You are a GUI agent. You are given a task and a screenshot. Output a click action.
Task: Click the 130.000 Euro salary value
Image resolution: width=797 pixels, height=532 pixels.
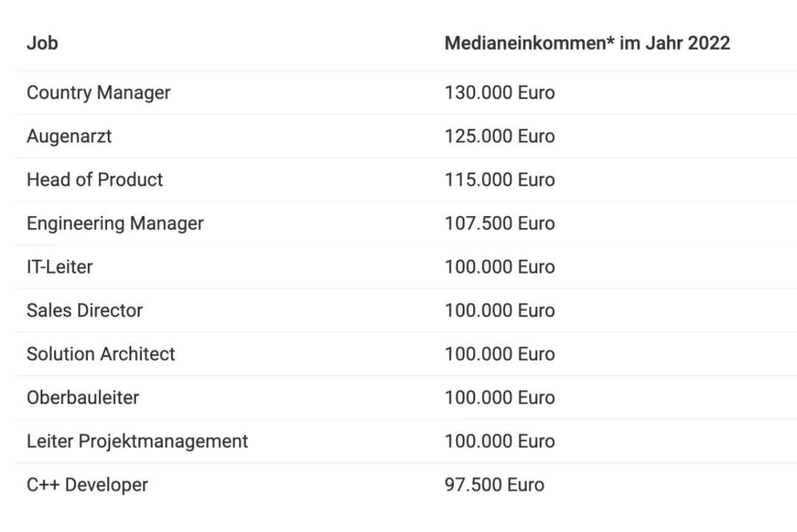pyautogui.click(x=500, y=93)
